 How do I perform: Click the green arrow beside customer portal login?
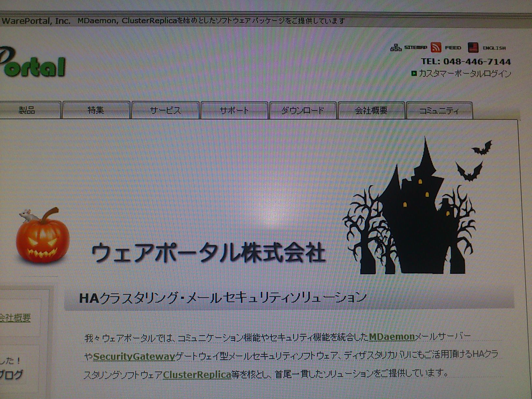click(414, 74)
